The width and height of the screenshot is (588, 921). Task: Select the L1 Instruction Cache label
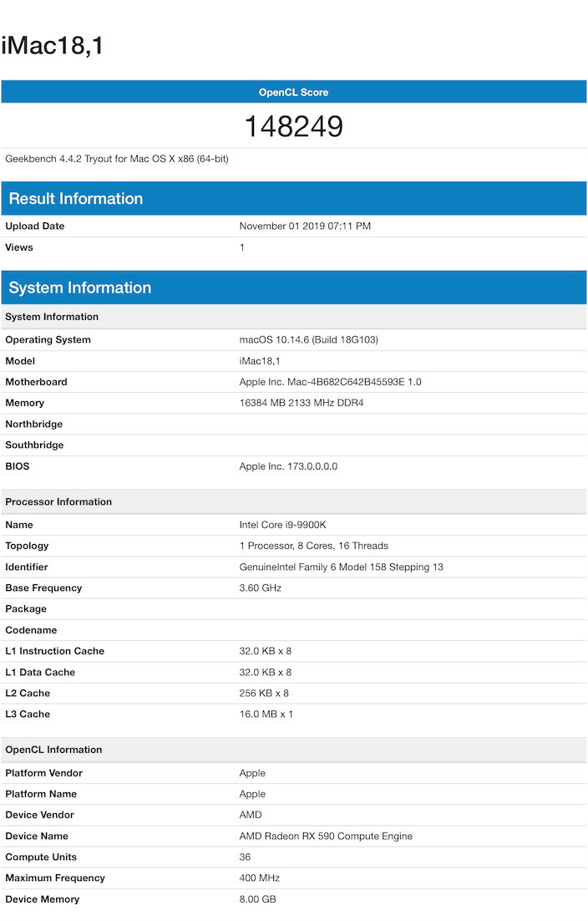point(54,651)
